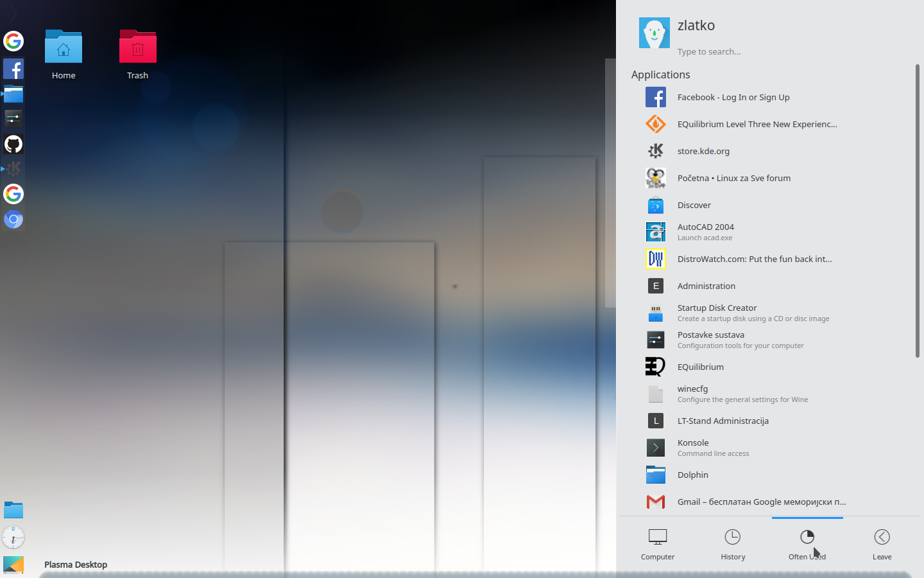Screen dimensions: 924x578
Task: Click the zlatko user avatar
Action: (x=654, y=33)
